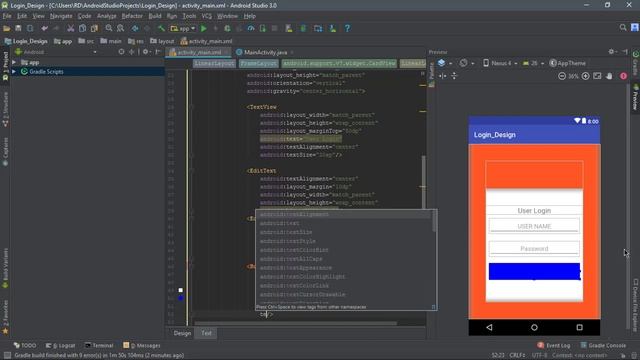Open the Build menu
This screenshot has height=360, width=640.
(x=155, y=16)
